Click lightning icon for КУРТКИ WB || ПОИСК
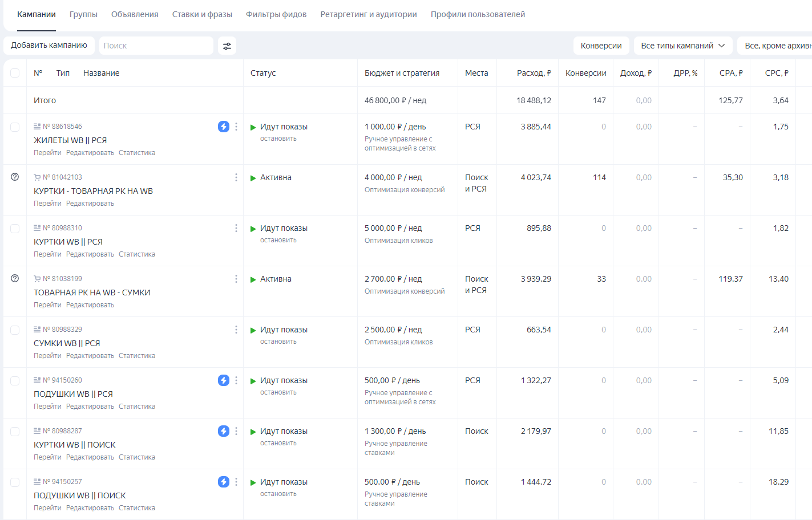812x520 pixels. (224, 431)
